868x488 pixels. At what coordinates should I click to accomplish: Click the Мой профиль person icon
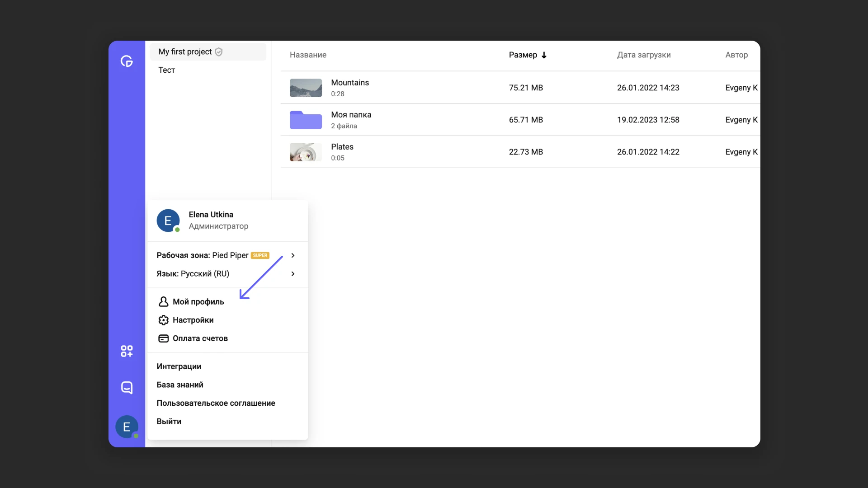coord(163,301)
